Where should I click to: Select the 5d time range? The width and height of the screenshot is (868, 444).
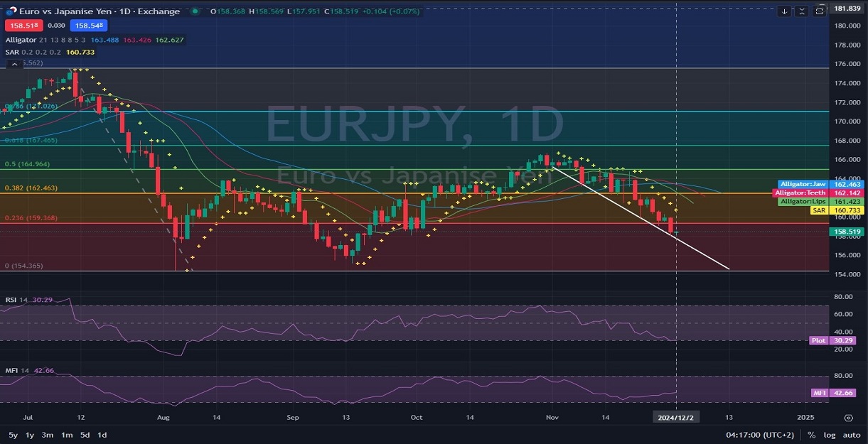click(x=85, y=435)
